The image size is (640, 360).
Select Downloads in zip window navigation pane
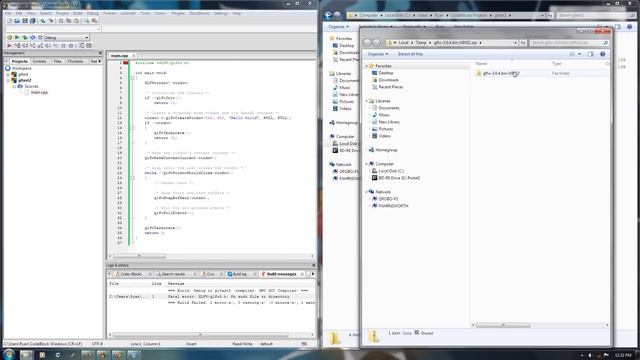(x=389, y=80)
